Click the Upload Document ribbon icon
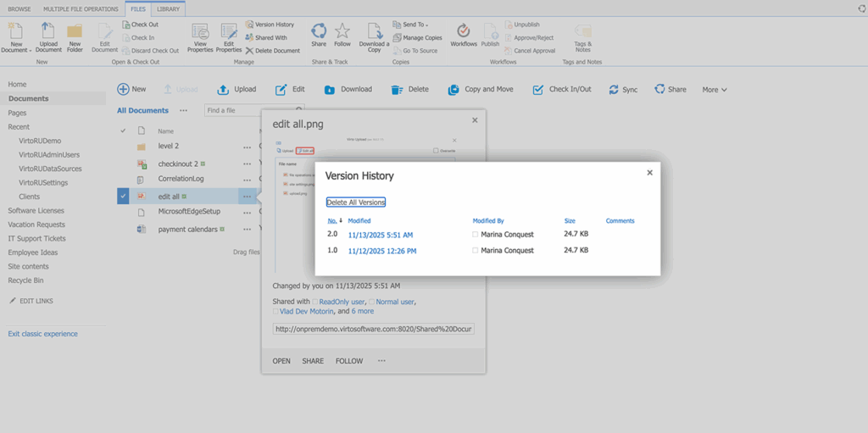The width and height of the screenshot is (868, 433). pyautogui.click(x=48, y=32)
